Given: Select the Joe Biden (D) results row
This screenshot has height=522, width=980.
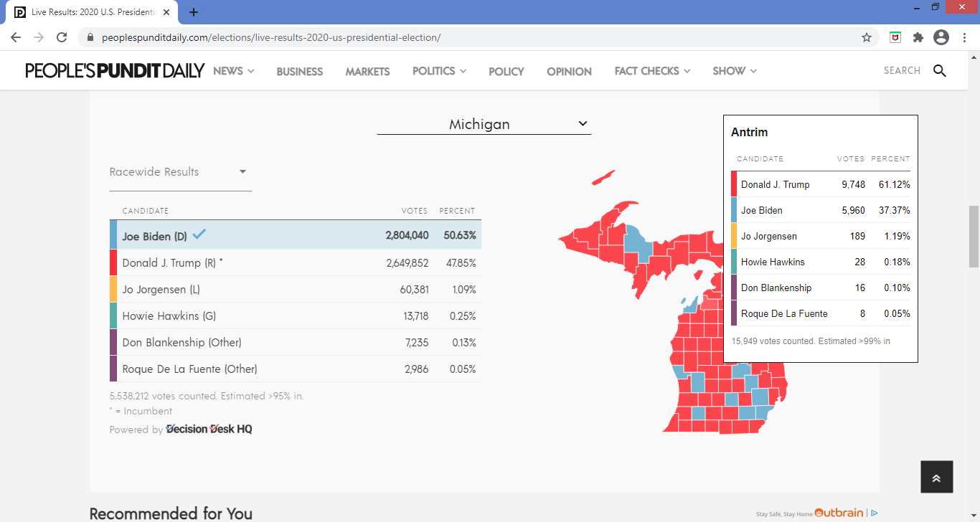Looking at the screenshot, I should tap(296, 235).
